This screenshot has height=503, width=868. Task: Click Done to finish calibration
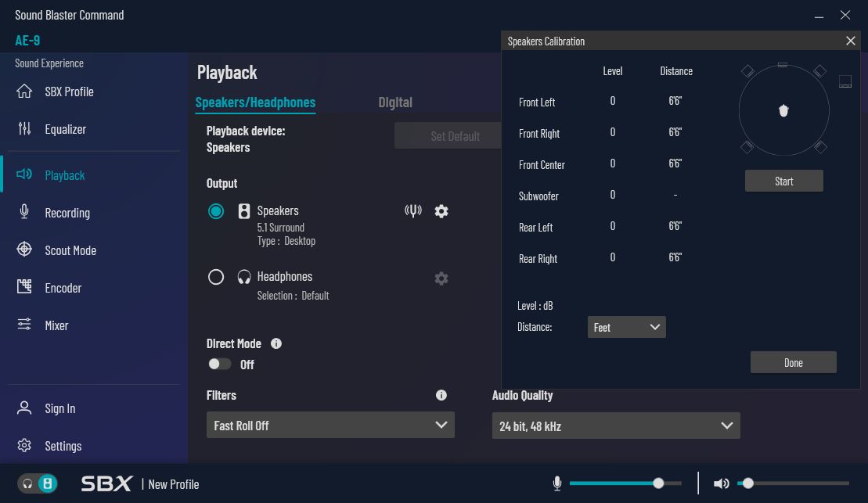tap(793, 362)
